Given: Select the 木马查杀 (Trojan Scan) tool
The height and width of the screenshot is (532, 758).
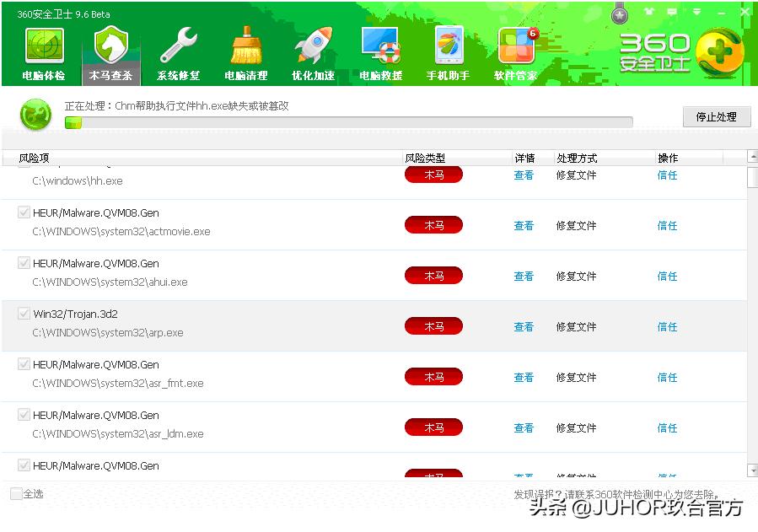Looking at the screenshot, I should point(110,51).
